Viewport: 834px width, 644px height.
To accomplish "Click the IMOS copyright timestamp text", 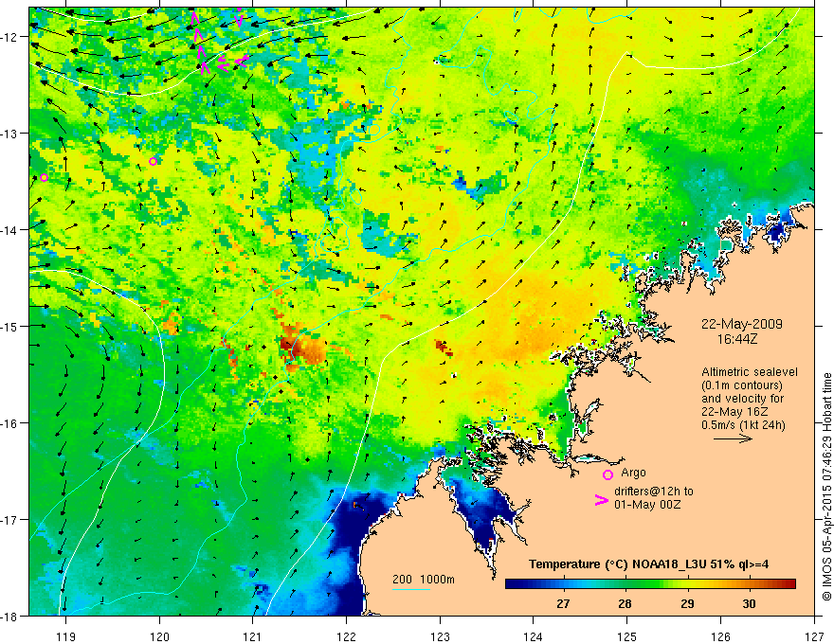I will 826,487.
